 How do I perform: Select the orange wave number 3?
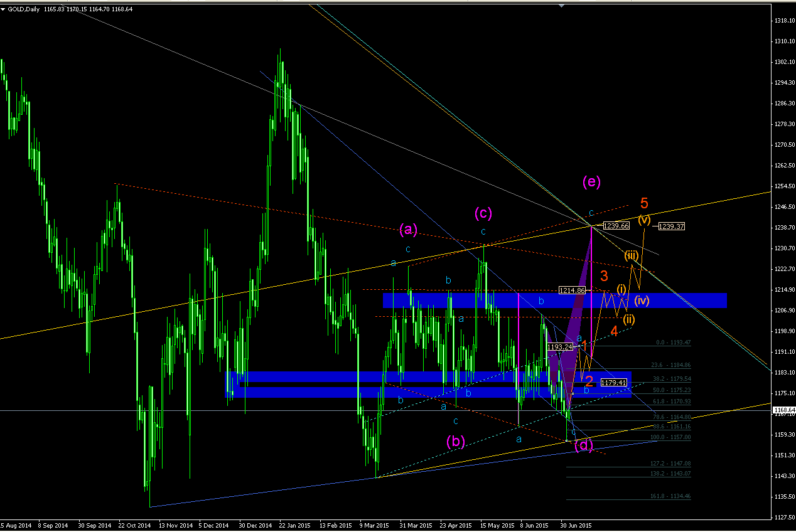(x=604, y=275)
